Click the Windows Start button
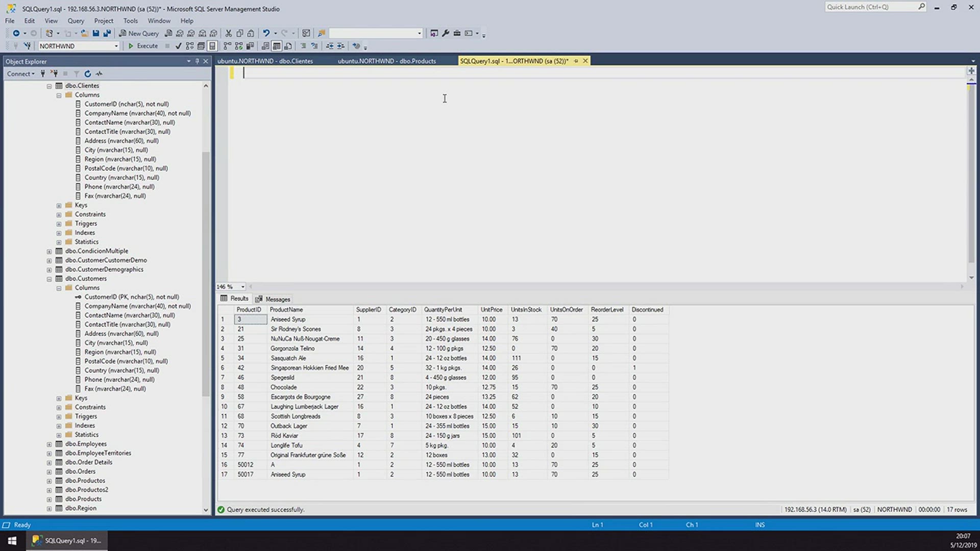 click(x=12, y=541)
